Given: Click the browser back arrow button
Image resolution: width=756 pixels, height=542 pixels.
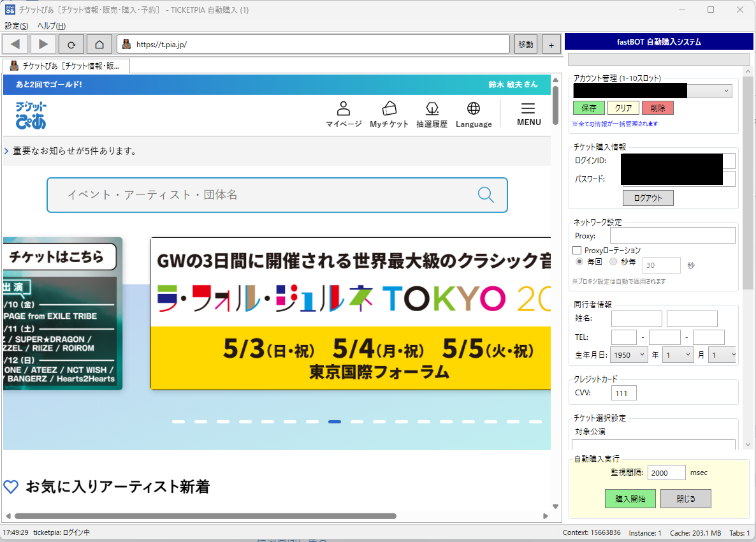Looking at the screenshot, I should pos(16,44).
